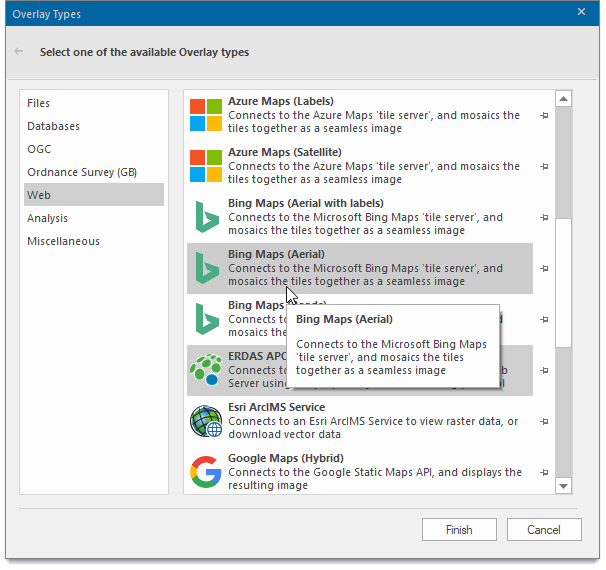The width and height of the screenshot is (606, 570).
Task: Click the Bing Maps (Roads) logo icon
Action: click(x=206, y=319)
